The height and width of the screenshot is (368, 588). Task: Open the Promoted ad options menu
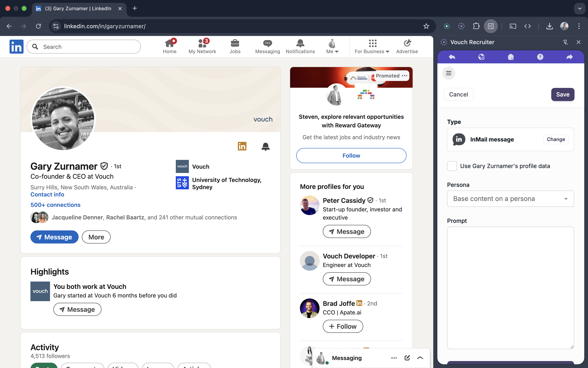[404, 76]
